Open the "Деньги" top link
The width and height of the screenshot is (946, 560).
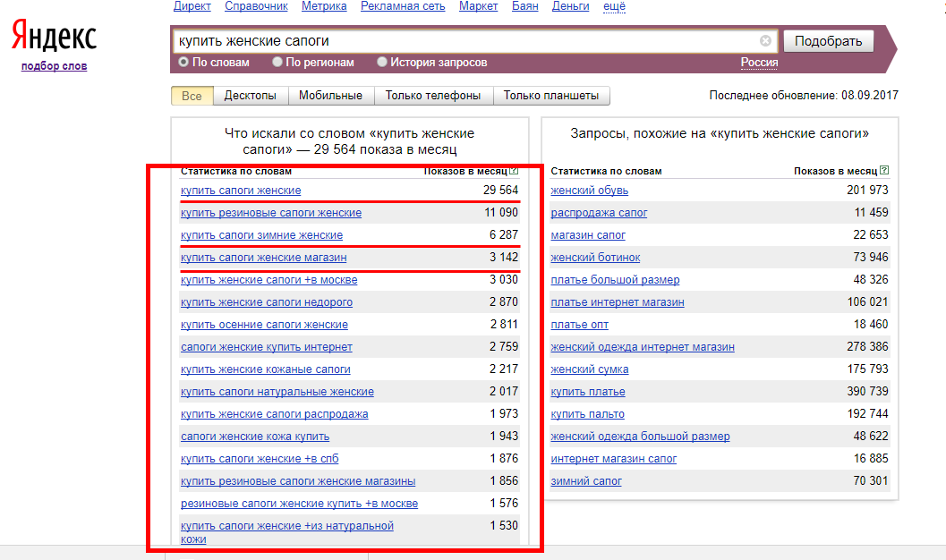tap(571, 6)
